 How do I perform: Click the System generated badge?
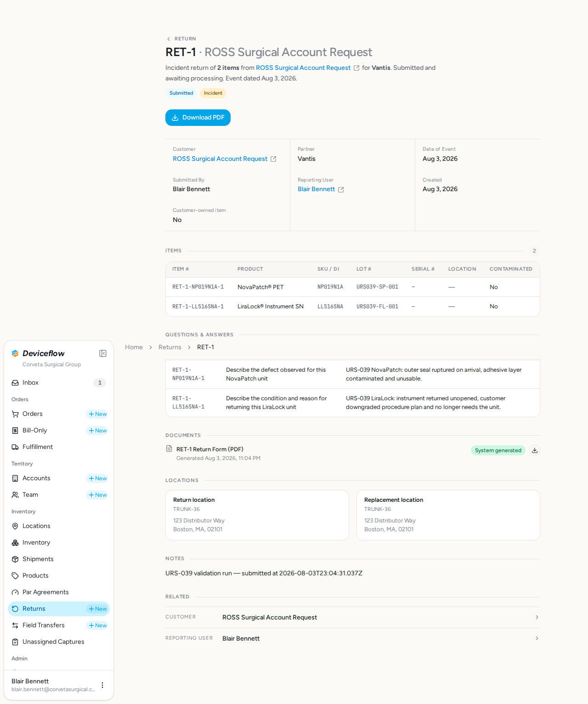click(498, 450)
